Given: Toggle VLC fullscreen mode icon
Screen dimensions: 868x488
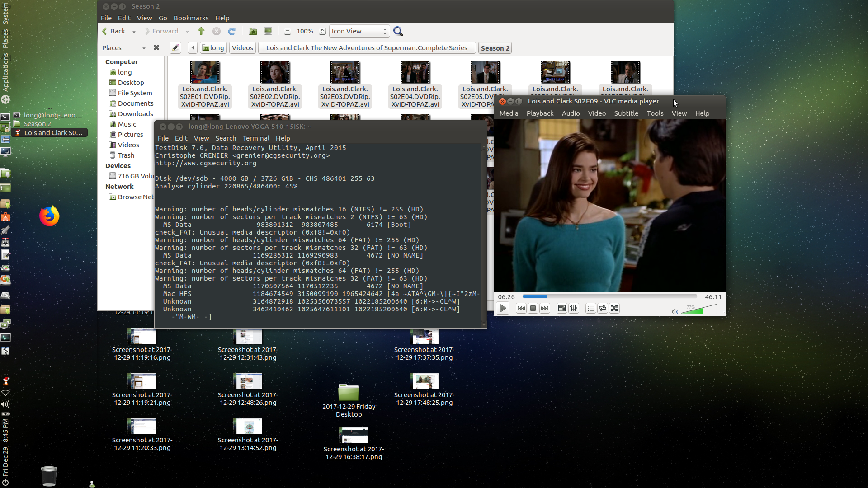Looking at the screenshot, I should click(561, 308).
